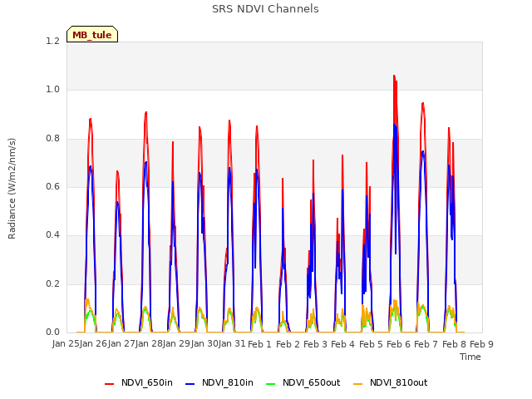This screenshot has width=532, height=399.
Task: Click the Time x-axis title
Action: [x=470, y=357]
